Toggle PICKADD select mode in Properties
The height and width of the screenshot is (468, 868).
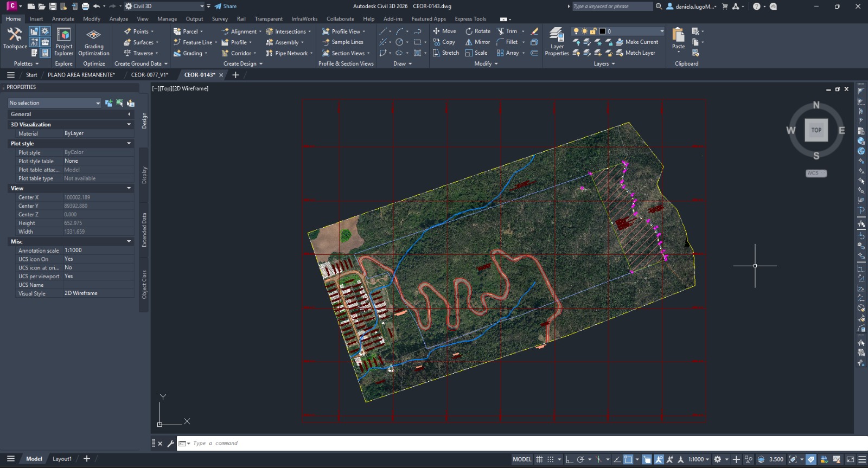tap(108, 103)
